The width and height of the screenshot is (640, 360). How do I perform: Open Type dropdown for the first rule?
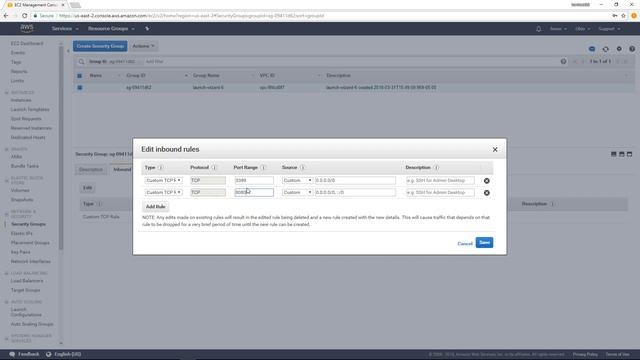[163, 180]
